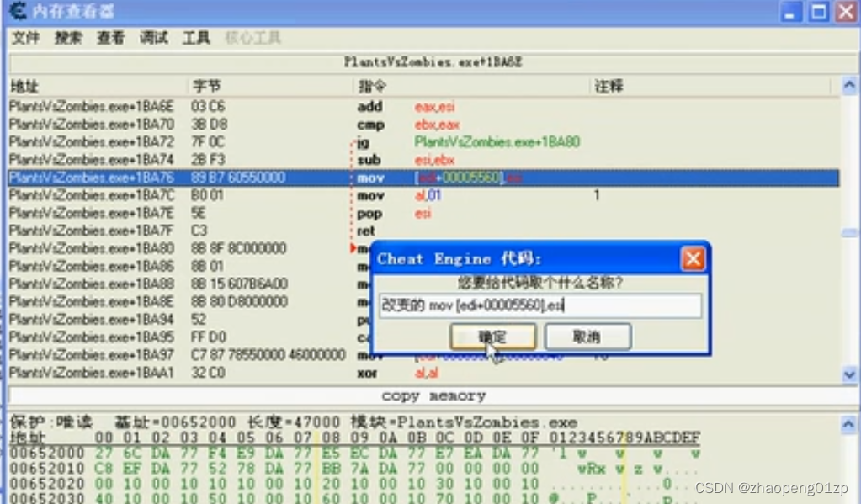
Task: Open the 调试 menu
Action: [154, 38]
